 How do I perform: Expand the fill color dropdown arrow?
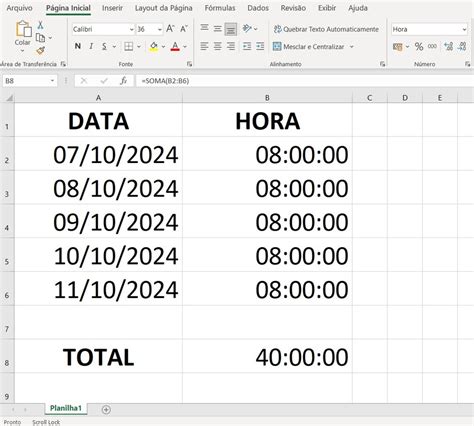(x=163, y=47)
